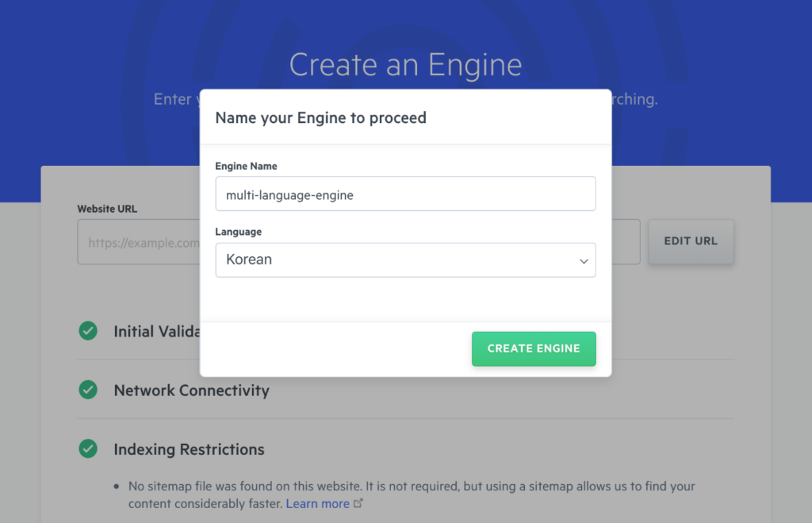This screenshot has height=523, width=812.
Task: Click the Website URL field label
Action: (x=107, y=209)
